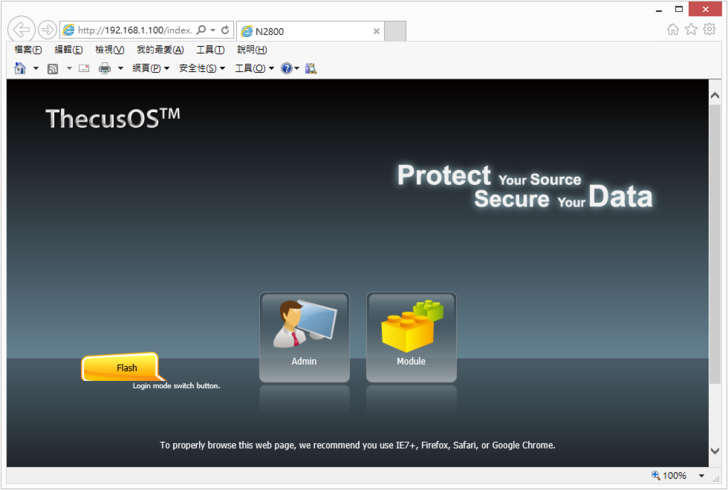Click the print icon in command bar
Image resolution: width=728 pixels, height=490 pixels.
click(104, 68)
